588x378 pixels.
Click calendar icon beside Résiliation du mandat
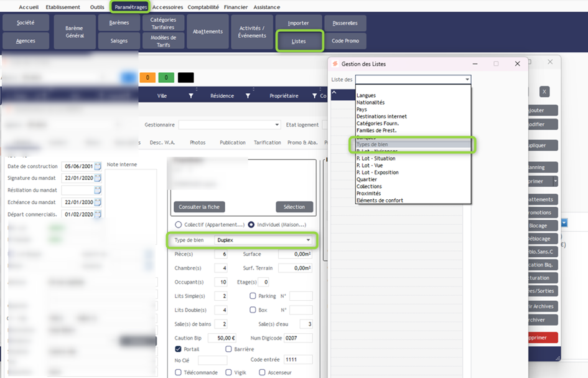point(98,191)
